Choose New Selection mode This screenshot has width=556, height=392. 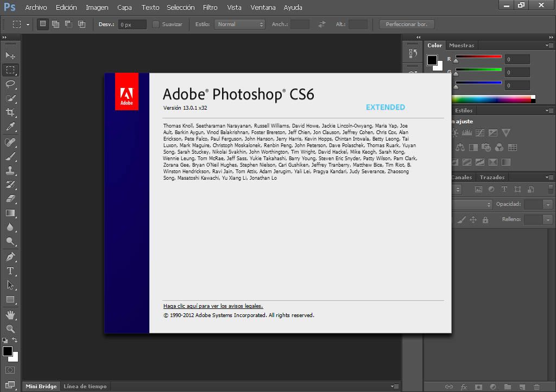pos(43,24)
